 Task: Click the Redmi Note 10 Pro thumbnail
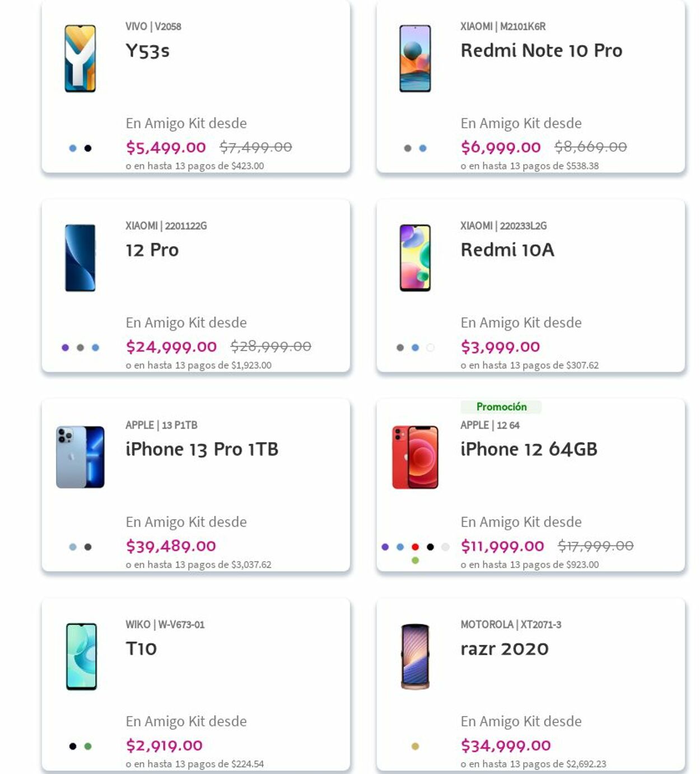(415, 58)
